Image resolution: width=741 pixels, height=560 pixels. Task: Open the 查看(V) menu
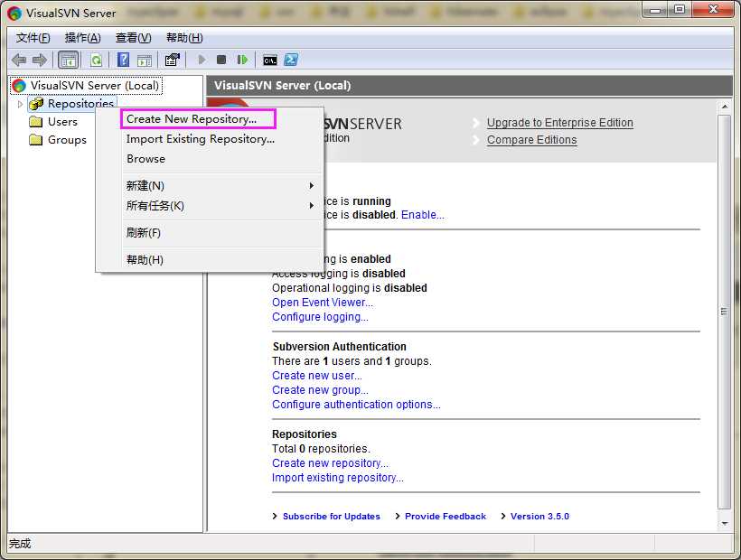(x=133, y=38)
